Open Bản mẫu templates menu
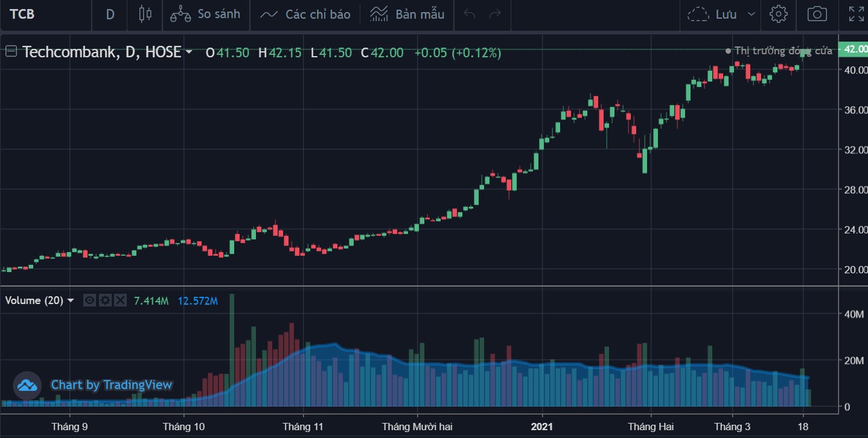This screenshot has height=438, width=868. 407,14
